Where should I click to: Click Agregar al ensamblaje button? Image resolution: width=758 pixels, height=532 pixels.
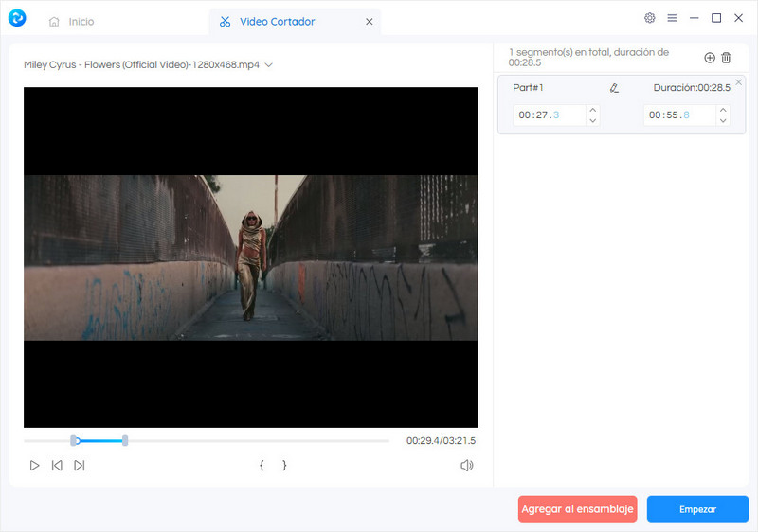(577, 509)
